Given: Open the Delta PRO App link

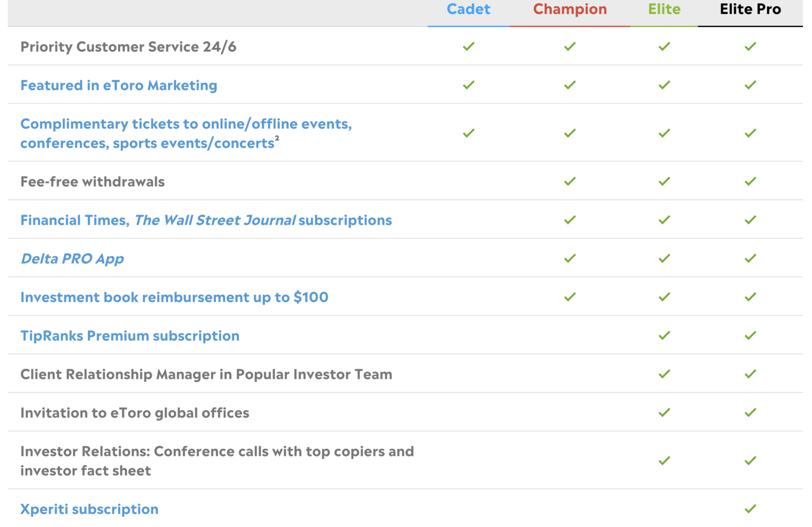Looking at the screenshot, I should (72, 258).
